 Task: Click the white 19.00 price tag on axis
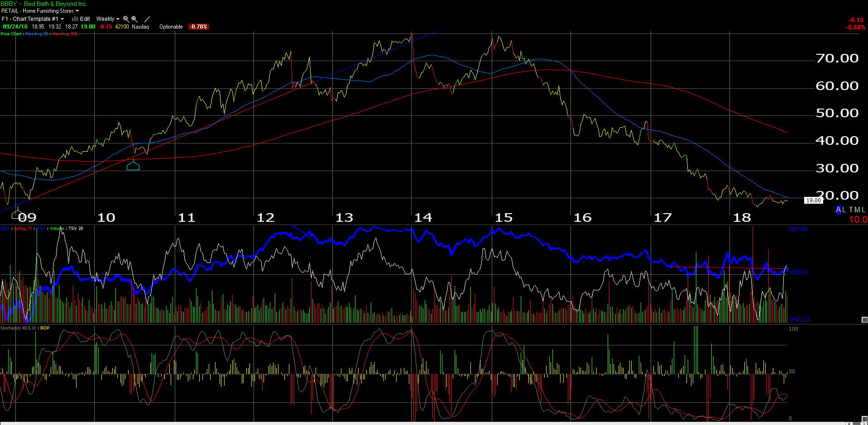pos(814,200)
